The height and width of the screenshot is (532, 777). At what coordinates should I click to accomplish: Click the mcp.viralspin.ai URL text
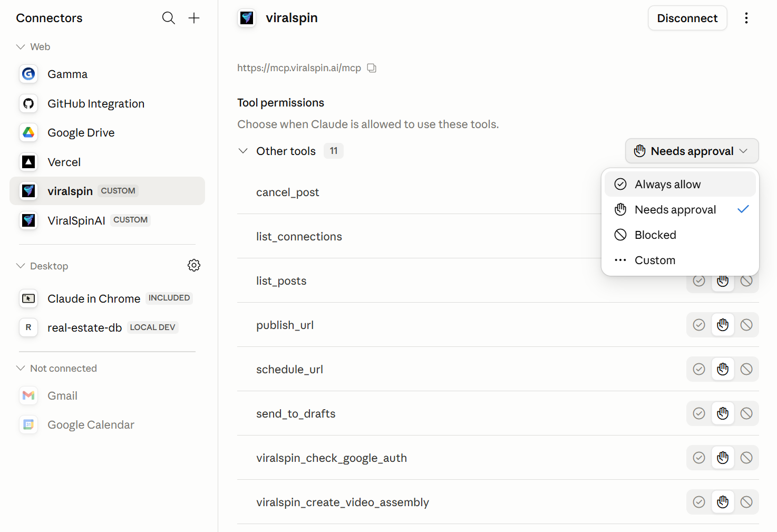coord(299,68)
